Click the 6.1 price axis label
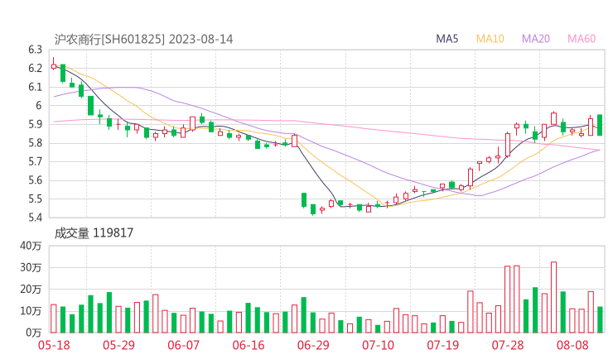The width and height of the screenshot is (613, 364). click(35, 87)
